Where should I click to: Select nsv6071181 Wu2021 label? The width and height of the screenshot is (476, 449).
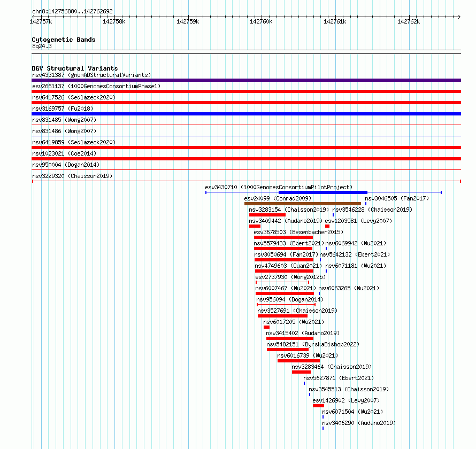point(356,266)
